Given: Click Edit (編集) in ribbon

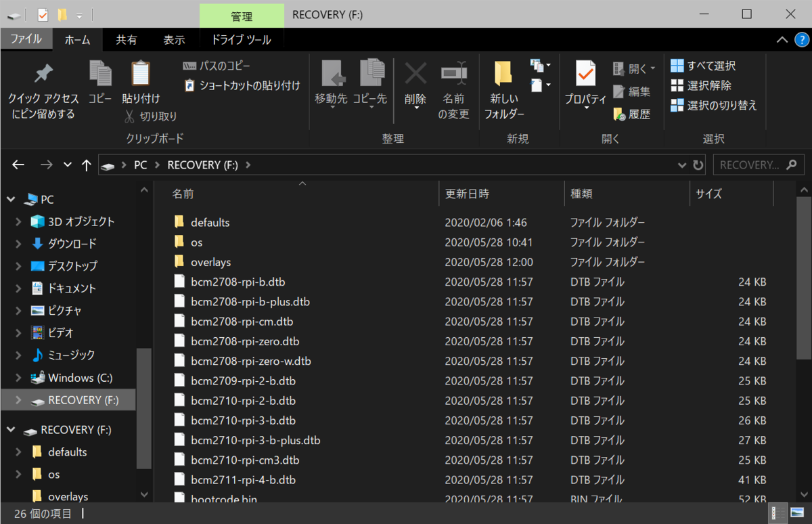Looking at the screenshot, I should tap(632, 91).
